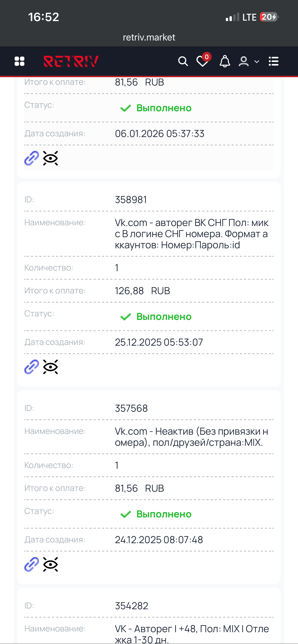Click the RETRIV logo

71,61
